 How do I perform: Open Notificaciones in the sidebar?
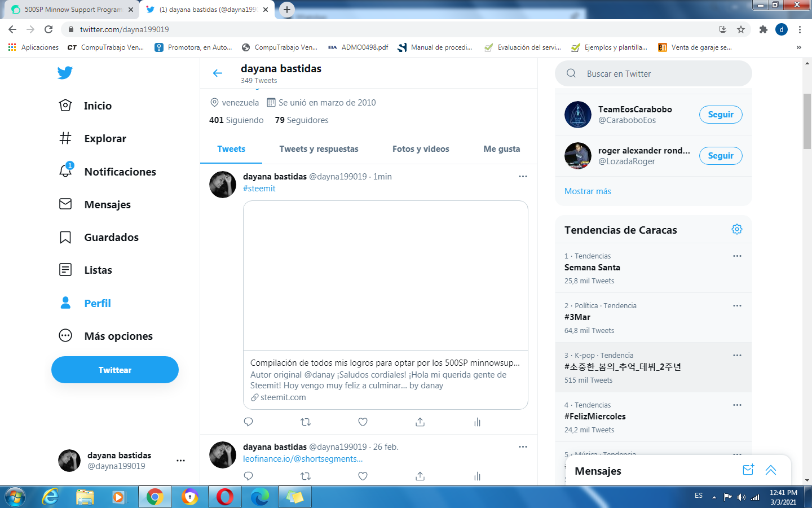(x=108, y=172)
